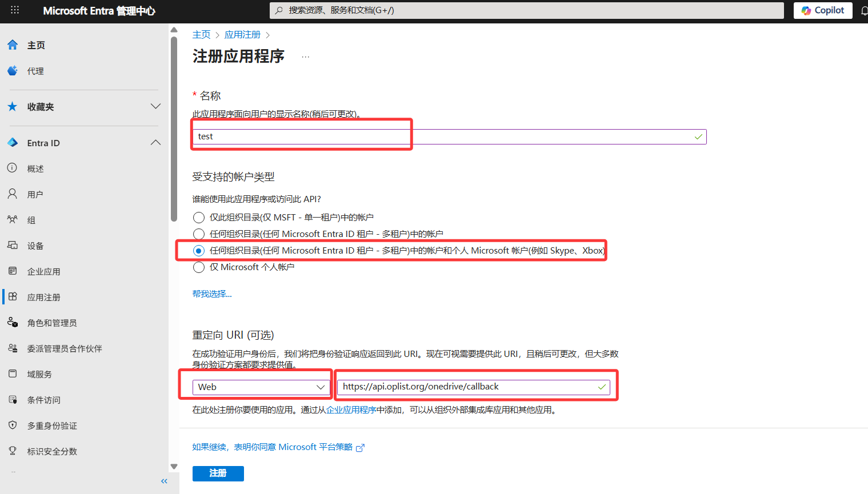Screen dimensions: 868x494
Task: Collapse the sidebar with double-chevron icon
Action: point(164,481)
